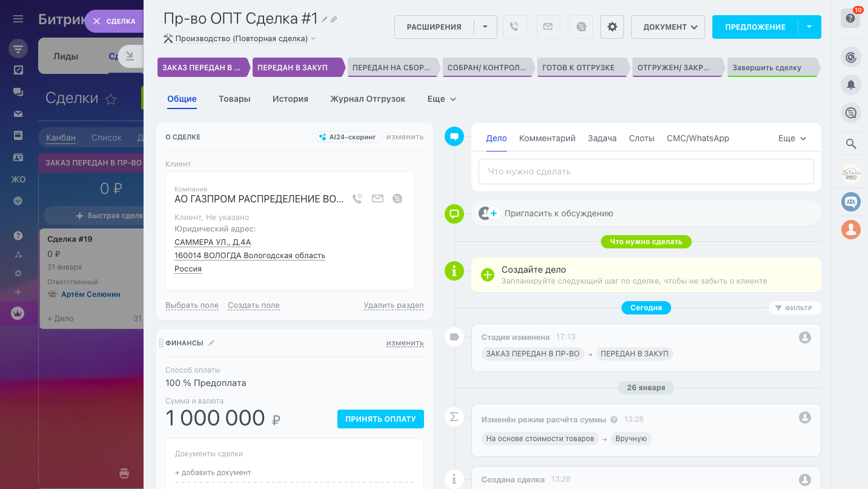Edit Финансы section title with pencil icon
This screenshot has width=868, height=489.
[x=211, y=343]
